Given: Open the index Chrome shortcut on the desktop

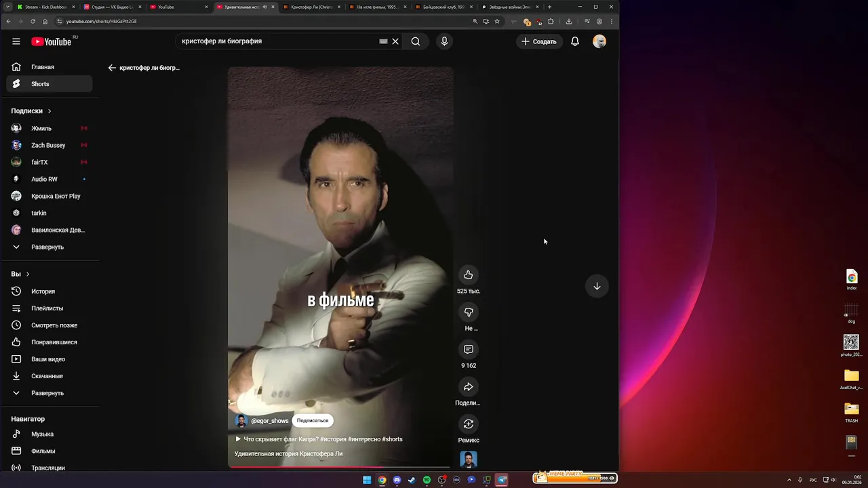Looking at the screenshot, I should (852, 279).
